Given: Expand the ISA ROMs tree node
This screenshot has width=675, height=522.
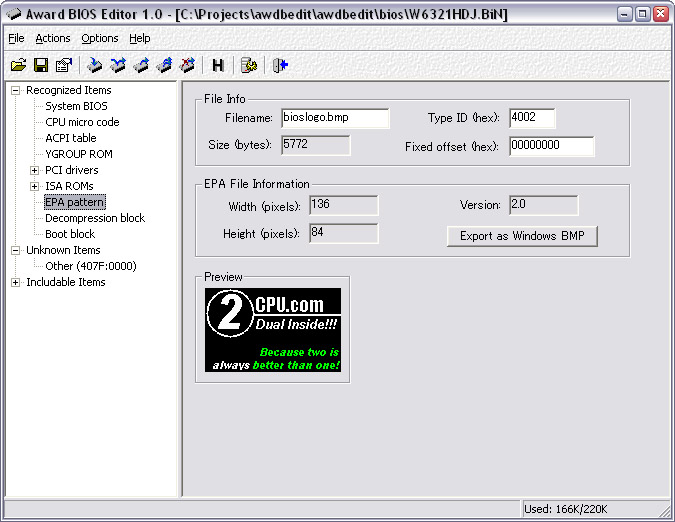Looking at the screenshot, I should point(35,186).
